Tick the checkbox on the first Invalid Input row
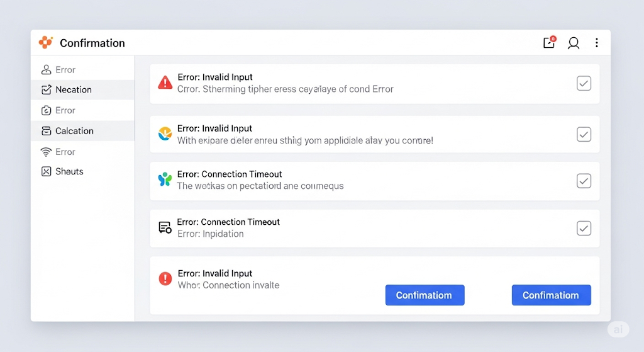The width and height of the screenshot is (644, 352). (x=584, y=84)
